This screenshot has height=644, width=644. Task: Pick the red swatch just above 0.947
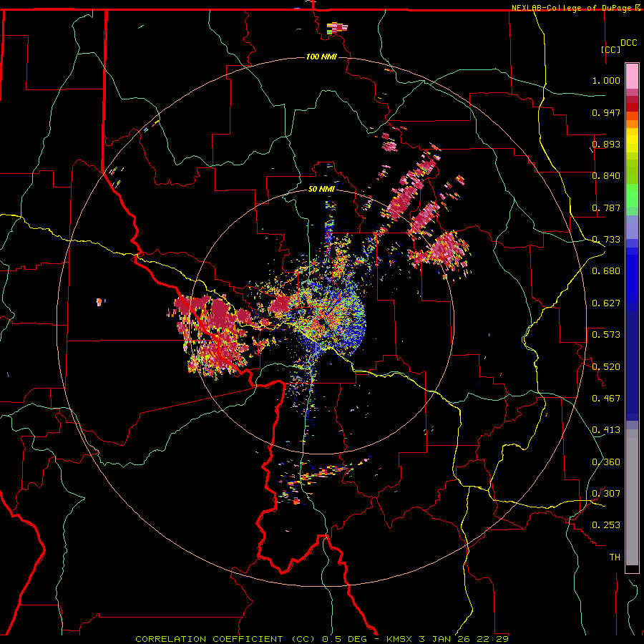[x=632, y=107]
